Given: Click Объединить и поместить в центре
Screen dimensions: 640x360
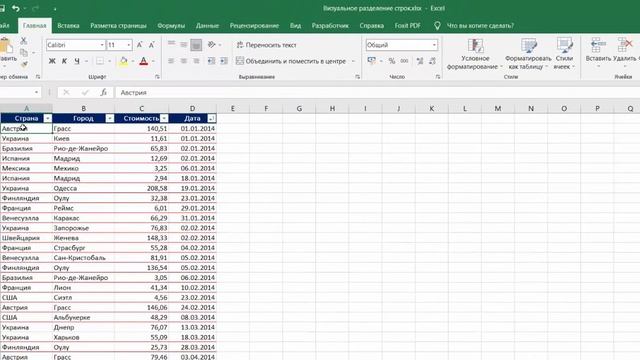Looking at the screenshot, I should pyautogui.click(x=291, y=61).
